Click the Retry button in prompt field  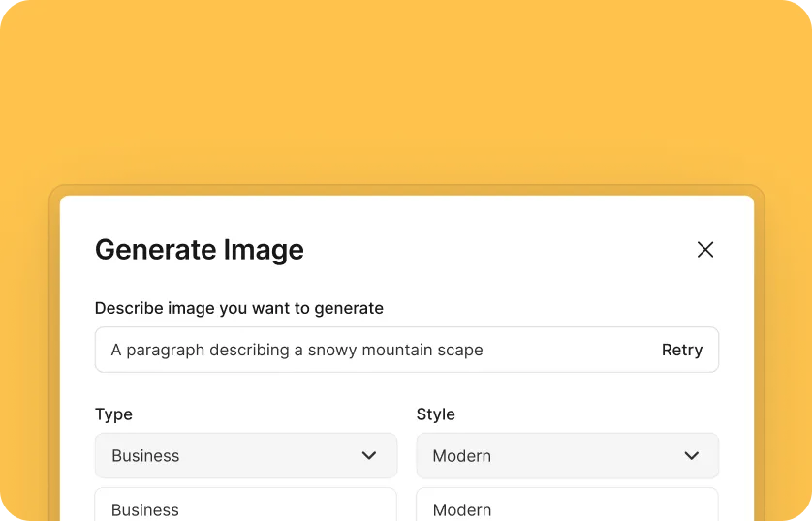(681, 350)
